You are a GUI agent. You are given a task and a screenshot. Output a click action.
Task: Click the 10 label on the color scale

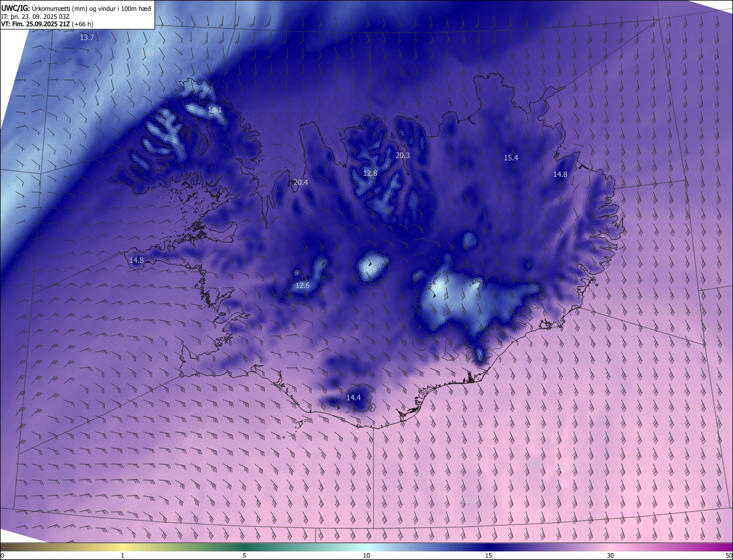(366, 556)
